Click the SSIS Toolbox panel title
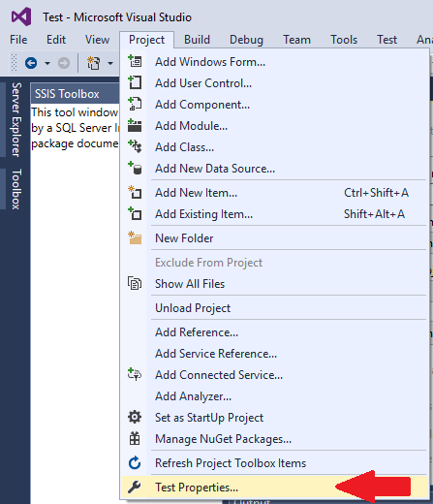433x504 pixels. (x=67, y=94)
